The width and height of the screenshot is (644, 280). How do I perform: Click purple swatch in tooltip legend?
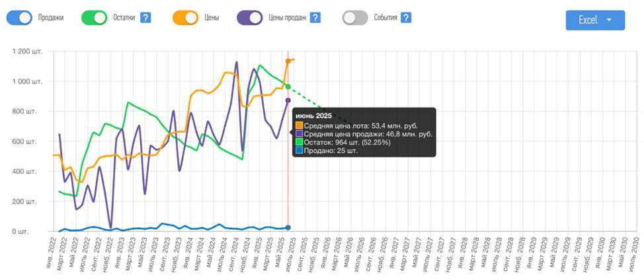coord(299,134)
